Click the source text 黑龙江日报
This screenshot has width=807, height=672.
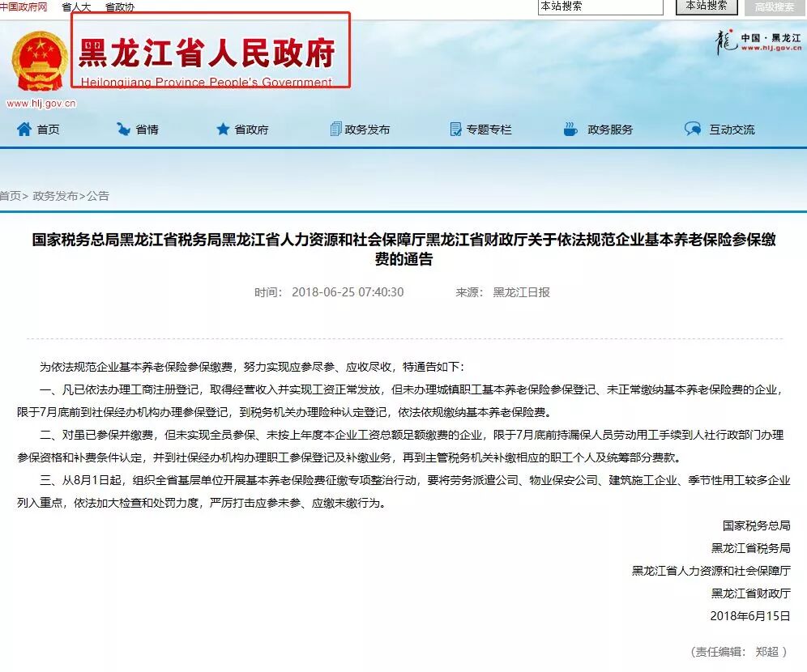(521, 292)
